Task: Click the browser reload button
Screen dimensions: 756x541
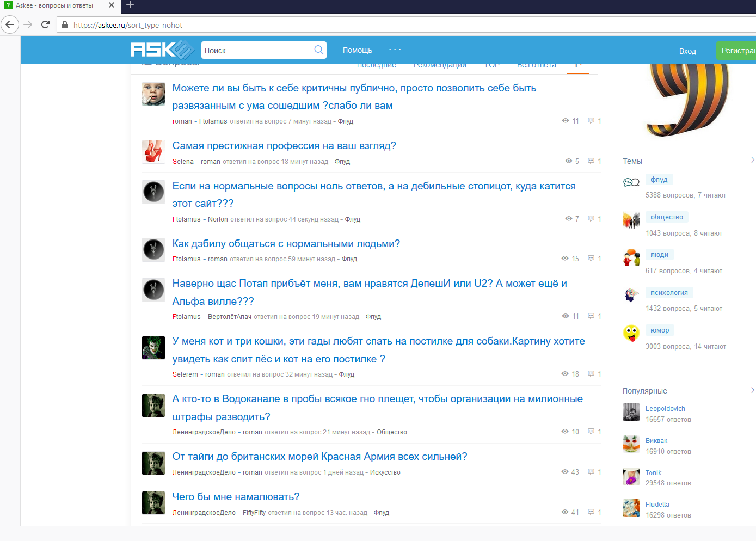Action: click(46, 24)
